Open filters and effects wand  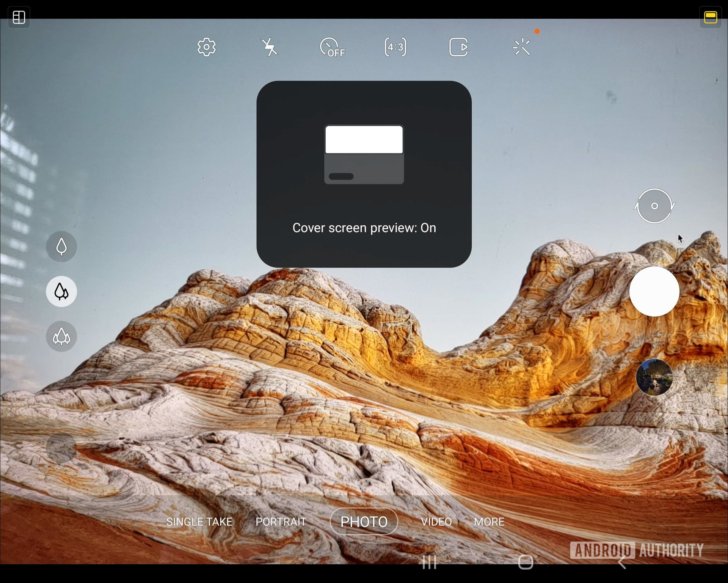pyautogui.click(x=522, y=47)
